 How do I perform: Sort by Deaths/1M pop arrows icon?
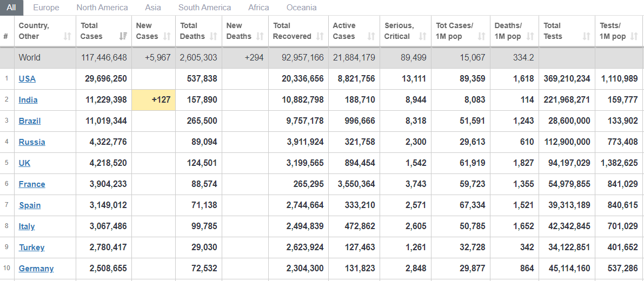530,37
